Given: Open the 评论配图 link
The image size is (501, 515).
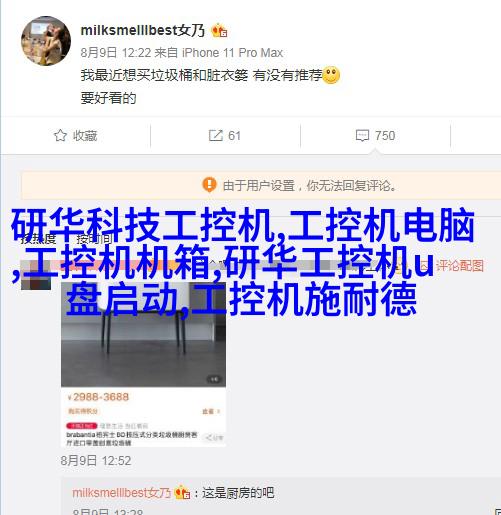Looking at the screenshot, I should 459,266.
